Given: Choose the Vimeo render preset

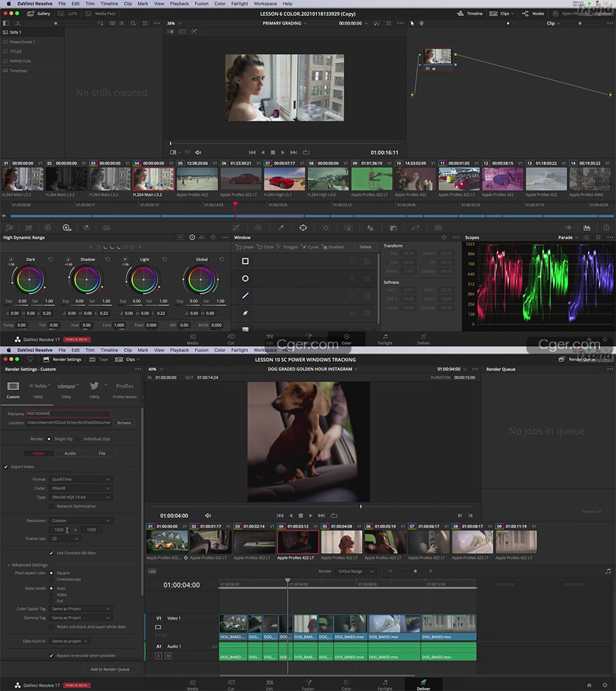Looking at the screenshot, I should point(66,386).
